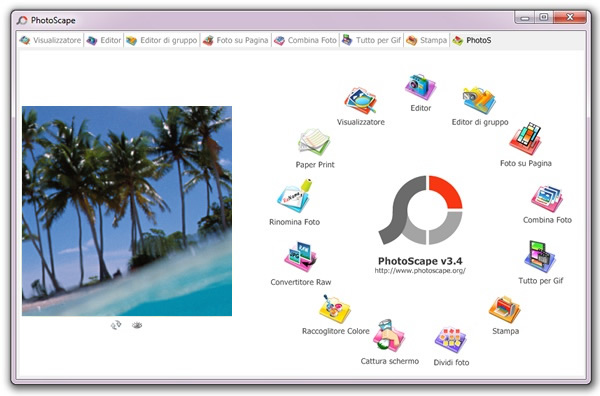600x396 pixels.
Task: Launch the Tutto per Gif icon
Action: pos(540,256)
